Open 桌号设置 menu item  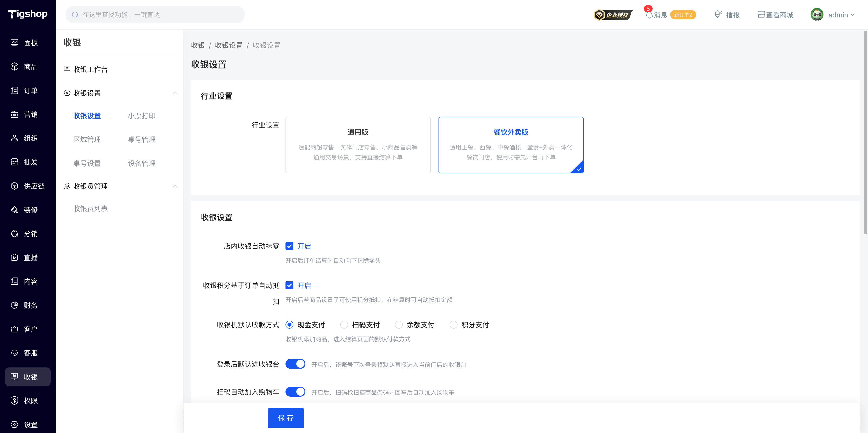pyautogui.click(x=87, y=163)
